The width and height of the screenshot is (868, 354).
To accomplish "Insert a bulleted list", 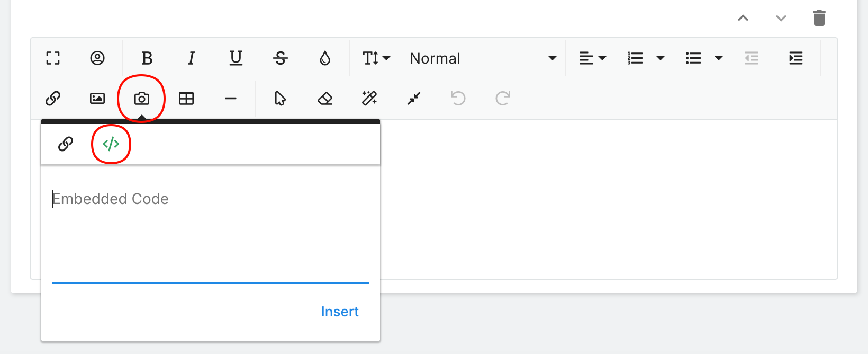I will click(693, 58).
